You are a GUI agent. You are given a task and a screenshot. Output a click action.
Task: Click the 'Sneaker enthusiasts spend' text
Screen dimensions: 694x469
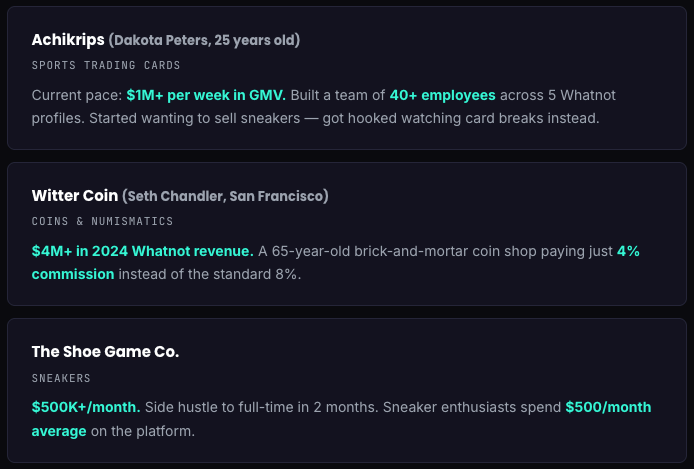471,408
